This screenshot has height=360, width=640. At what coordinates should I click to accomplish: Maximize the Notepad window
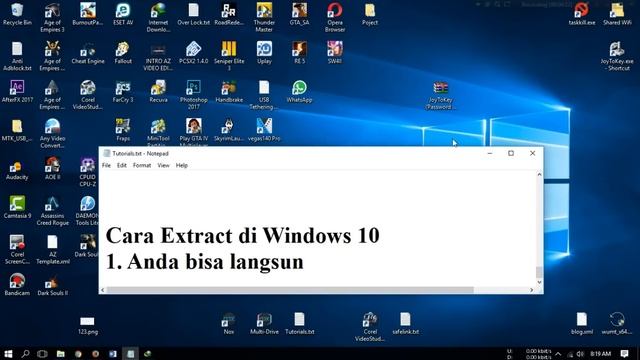pos(511,153)
